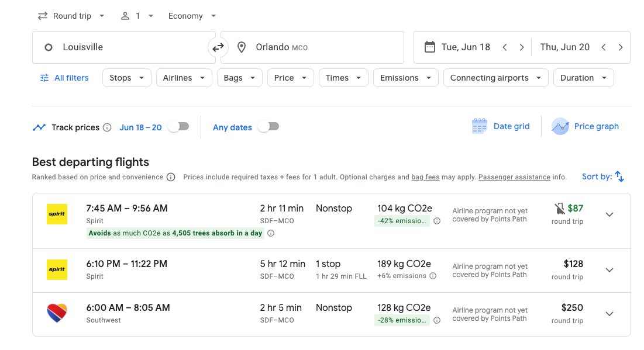The width and height of the screenshot is (644, 350).
Task: Open the Economy cabin class dropdown
Action: [x=192, y=16]
